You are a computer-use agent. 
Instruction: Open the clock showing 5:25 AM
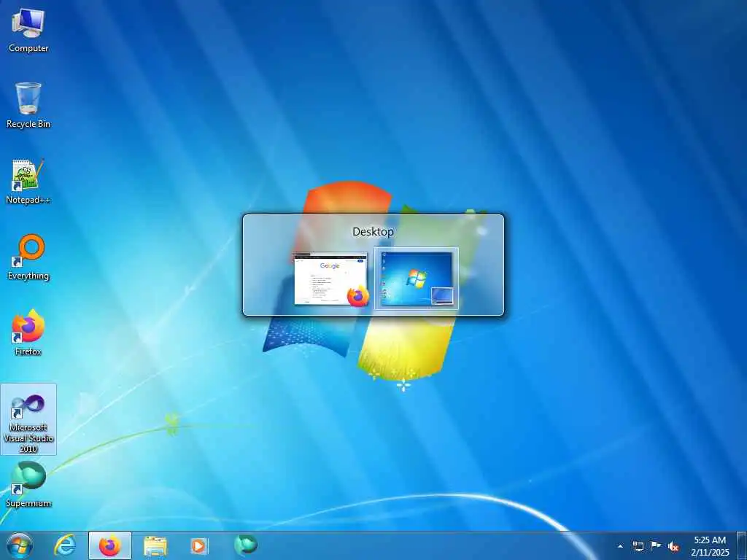coord(710,545)
